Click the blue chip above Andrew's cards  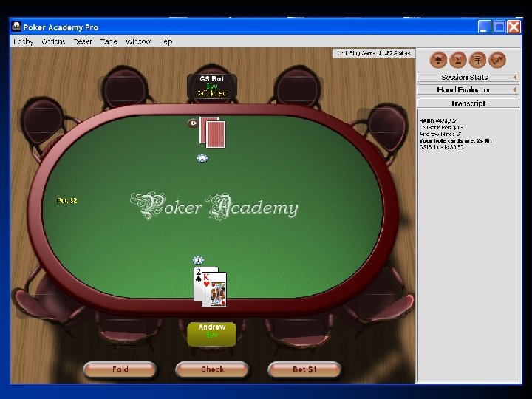(x=198, y=260)
